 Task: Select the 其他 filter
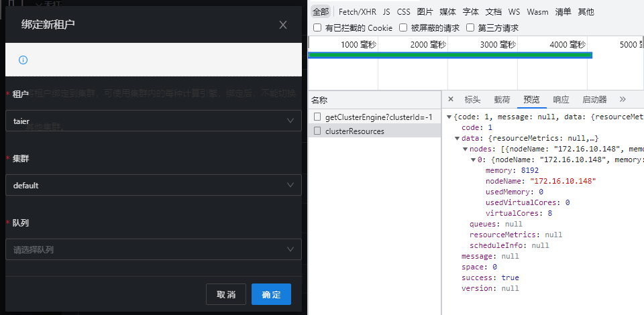586,12
